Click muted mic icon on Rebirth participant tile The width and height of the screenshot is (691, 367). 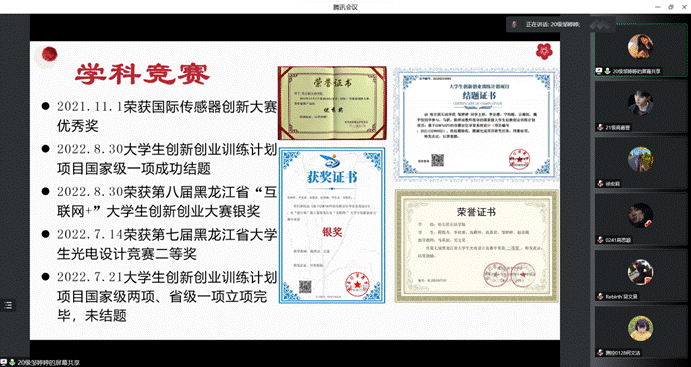tap(600, 297)
